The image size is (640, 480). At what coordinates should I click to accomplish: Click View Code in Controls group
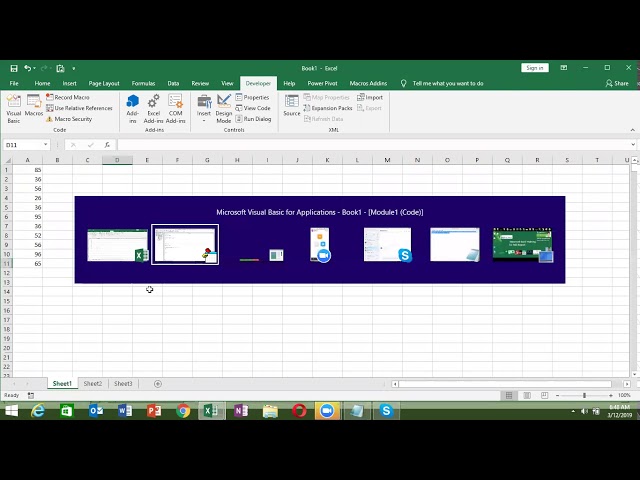tap(253, 108)
